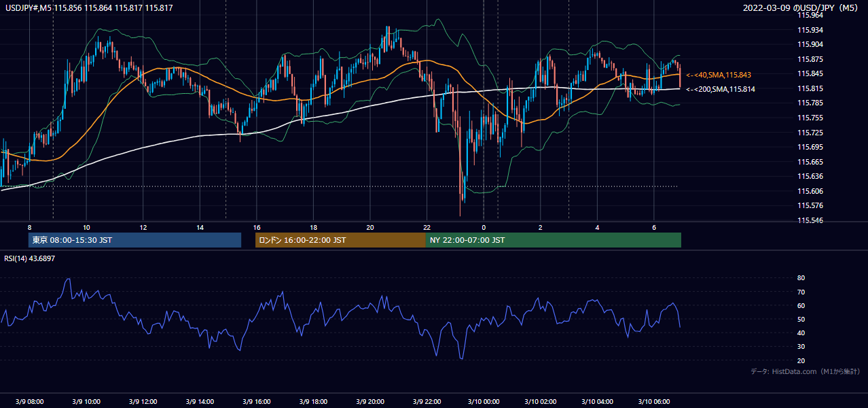This screenshot has width=868, height=408.
Task: Click the 3/9 12:00 time label
Action: coord(143,401)
